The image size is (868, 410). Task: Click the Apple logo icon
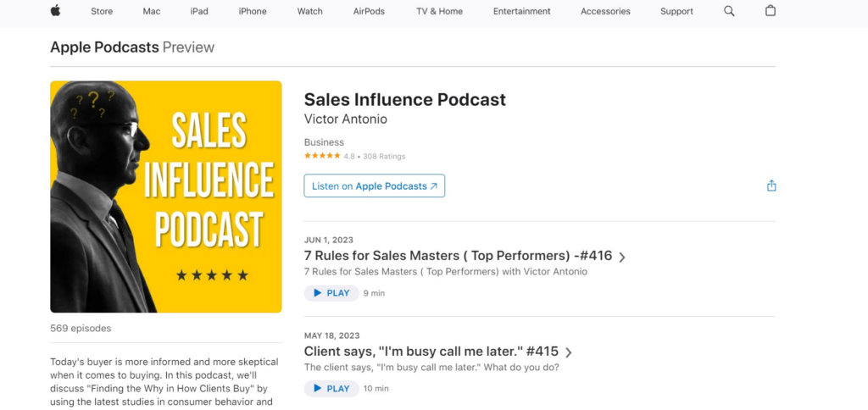(x=55, y=10)
